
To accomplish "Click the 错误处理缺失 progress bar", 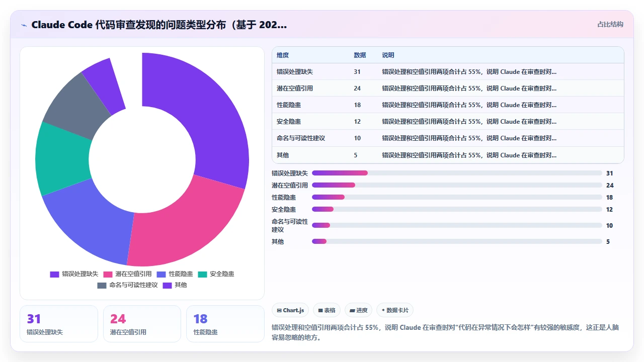I will tap(457, 173).
